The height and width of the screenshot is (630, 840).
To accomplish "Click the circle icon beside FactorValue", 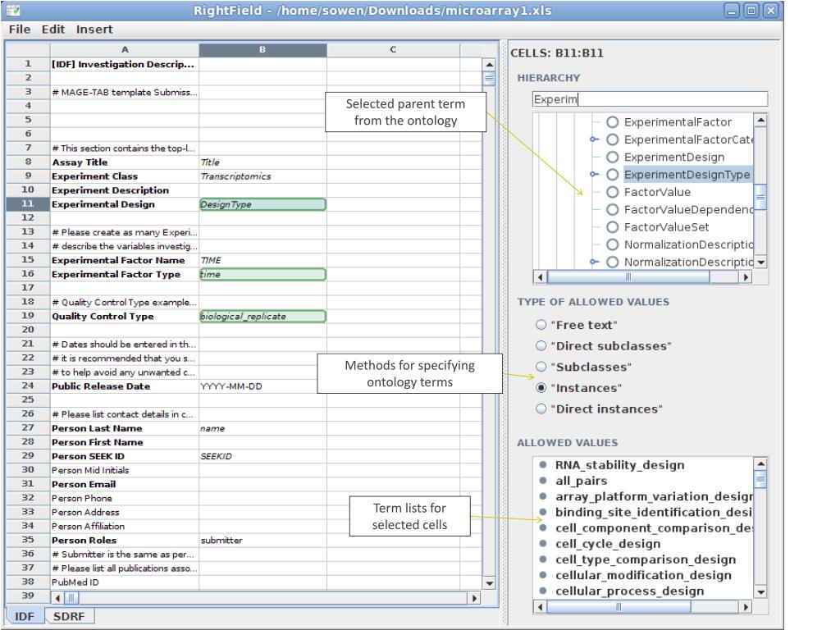I will click(x=612, y=192).
